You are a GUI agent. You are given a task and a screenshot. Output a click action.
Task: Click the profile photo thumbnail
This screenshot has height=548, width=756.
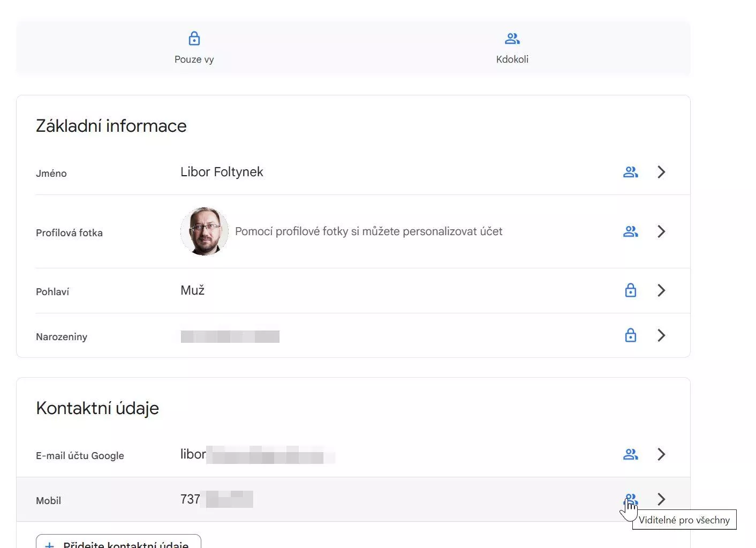[205, 231]
